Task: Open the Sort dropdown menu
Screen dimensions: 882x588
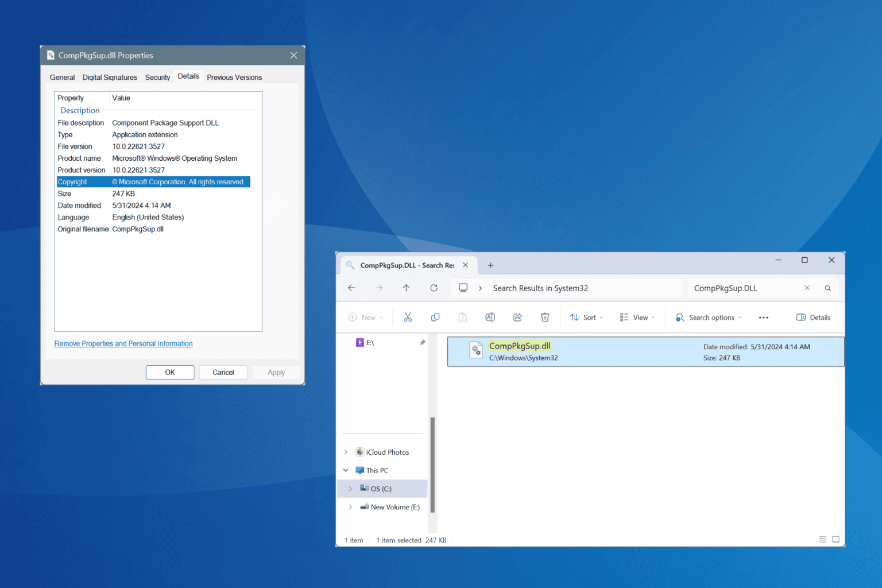Action: [586, 318]
